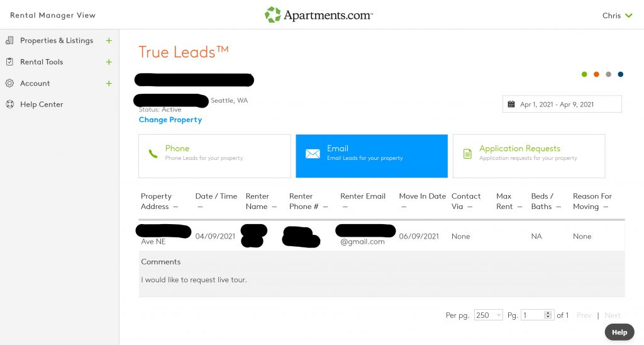This screenshot has height=345, width=644.
Task: Expand Properties & Listings with plus
Action: 109,40
